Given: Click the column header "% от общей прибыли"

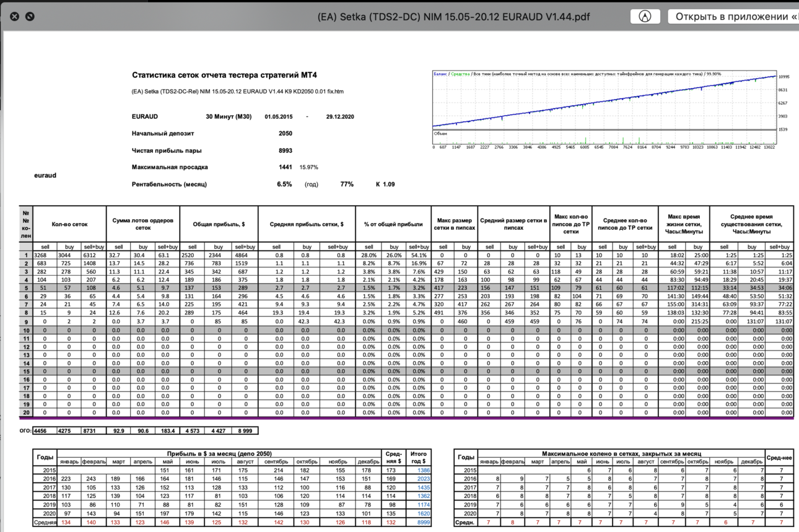Looking at the screenshot, I should (393, 224).
